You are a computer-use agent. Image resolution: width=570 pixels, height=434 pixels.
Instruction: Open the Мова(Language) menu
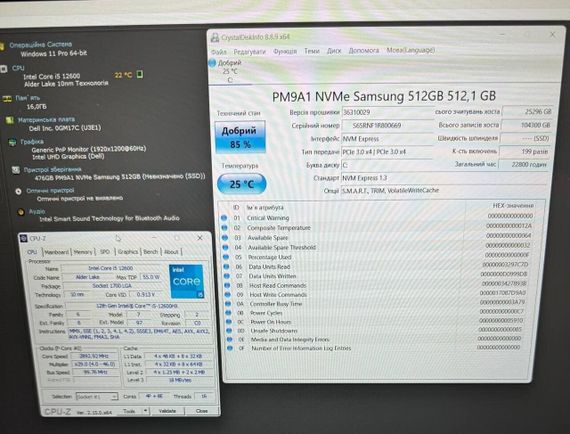[410, 50]
